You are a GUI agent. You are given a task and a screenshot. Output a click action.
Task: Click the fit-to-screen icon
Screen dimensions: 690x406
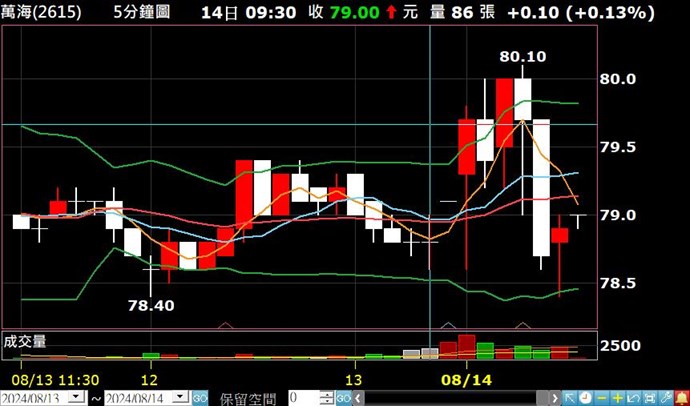(650, 398)
